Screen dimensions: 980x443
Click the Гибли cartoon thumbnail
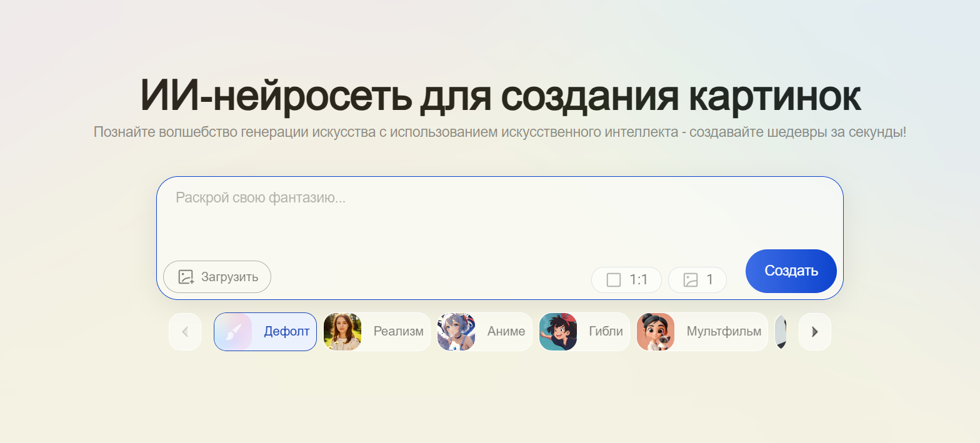point(558,332)
